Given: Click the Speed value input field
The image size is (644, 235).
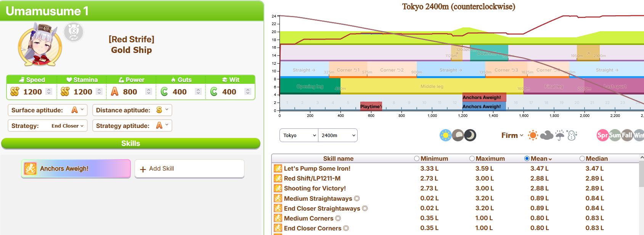Looking at the screenshot, I should 32,91.
